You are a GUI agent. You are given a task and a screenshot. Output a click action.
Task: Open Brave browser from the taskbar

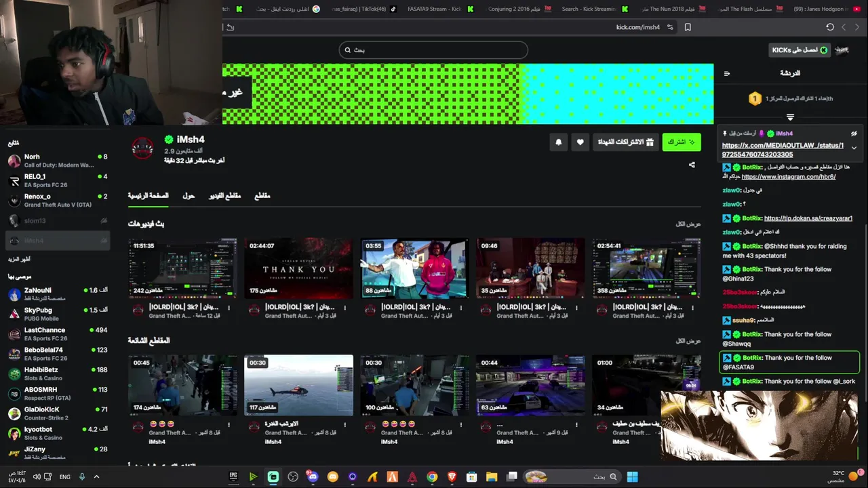tap(452, 476)
